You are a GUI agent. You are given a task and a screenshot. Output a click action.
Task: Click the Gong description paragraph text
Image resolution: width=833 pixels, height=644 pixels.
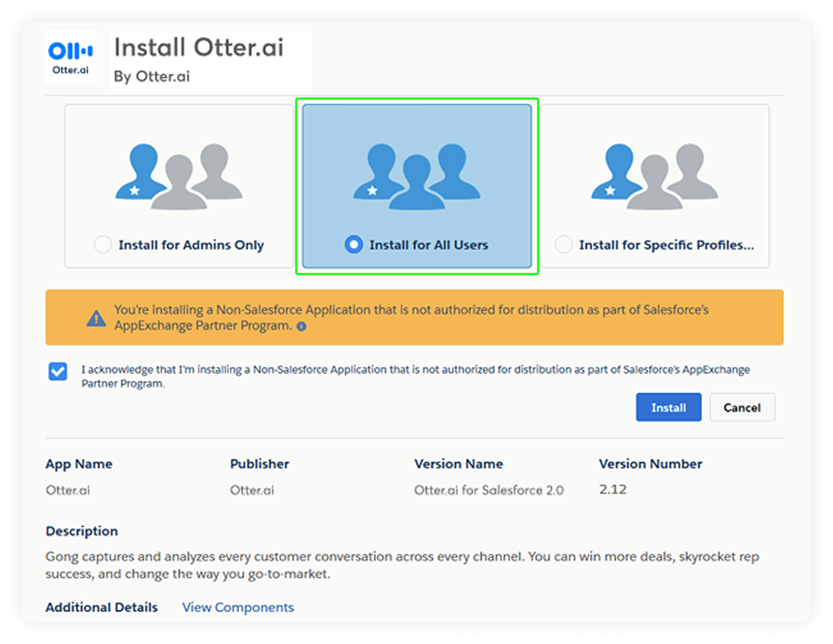tap(402, 565)
